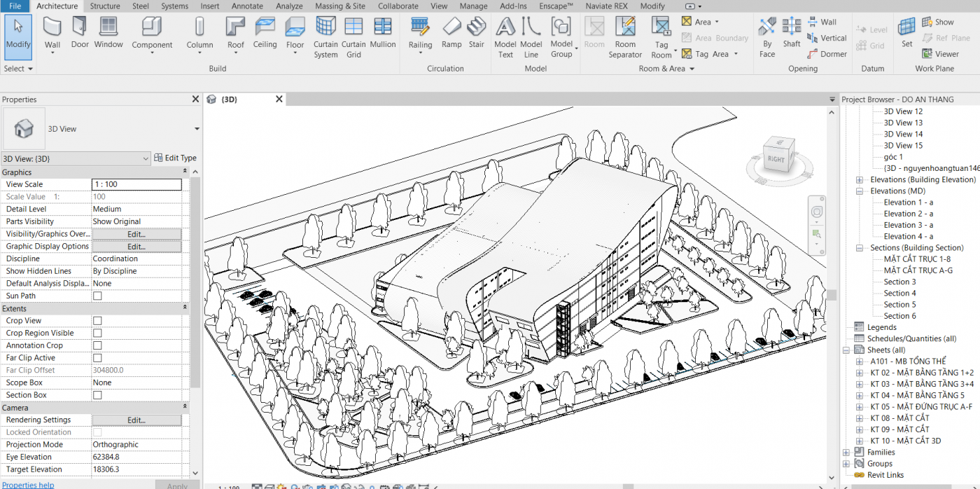Expand the Families tree node
The height and width of the screenshot is (489, 980).
[x=847, y=453]
